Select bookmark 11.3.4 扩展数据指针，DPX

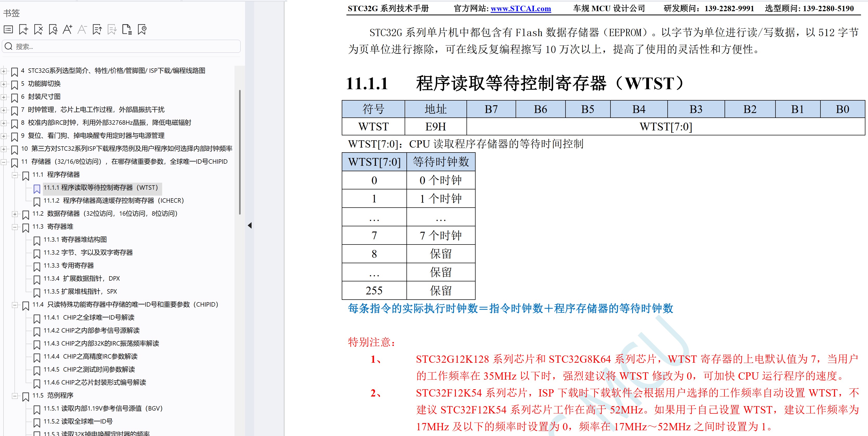(82, 279)
